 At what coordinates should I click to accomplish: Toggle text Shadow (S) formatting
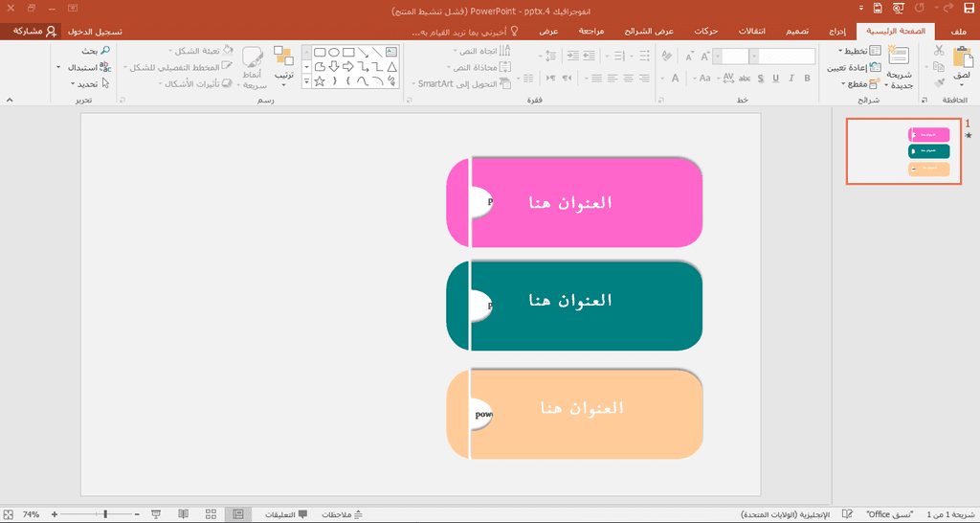click(761, 79)
